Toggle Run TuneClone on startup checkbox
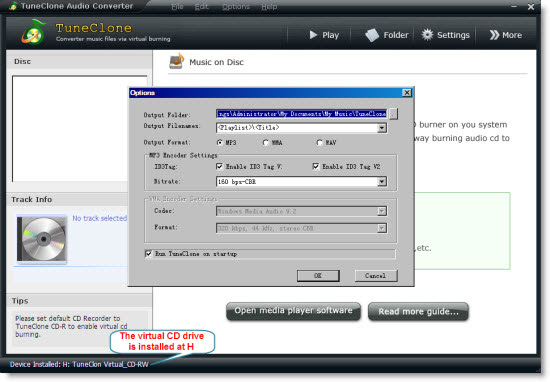550x382 pixels. (149, 253)
